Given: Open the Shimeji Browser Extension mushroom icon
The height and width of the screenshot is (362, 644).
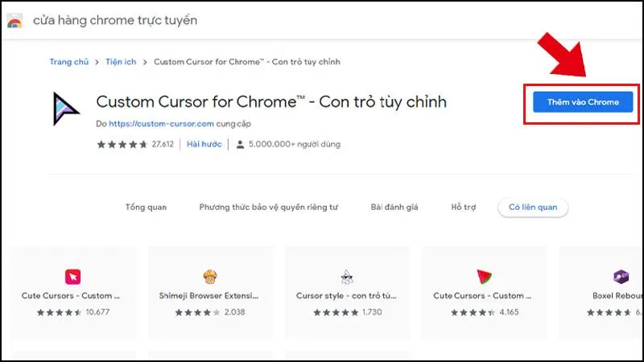Looking at the screenshot, I should (x=210, y=277).
